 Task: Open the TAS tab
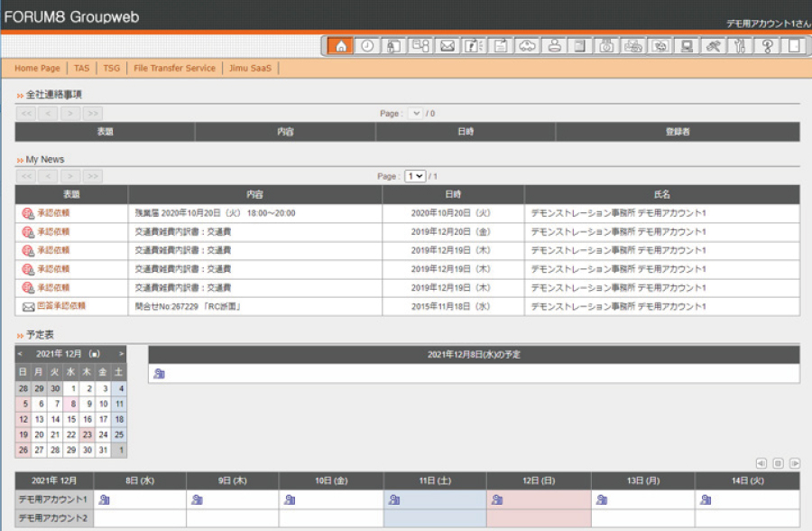[x=82, y=68]
